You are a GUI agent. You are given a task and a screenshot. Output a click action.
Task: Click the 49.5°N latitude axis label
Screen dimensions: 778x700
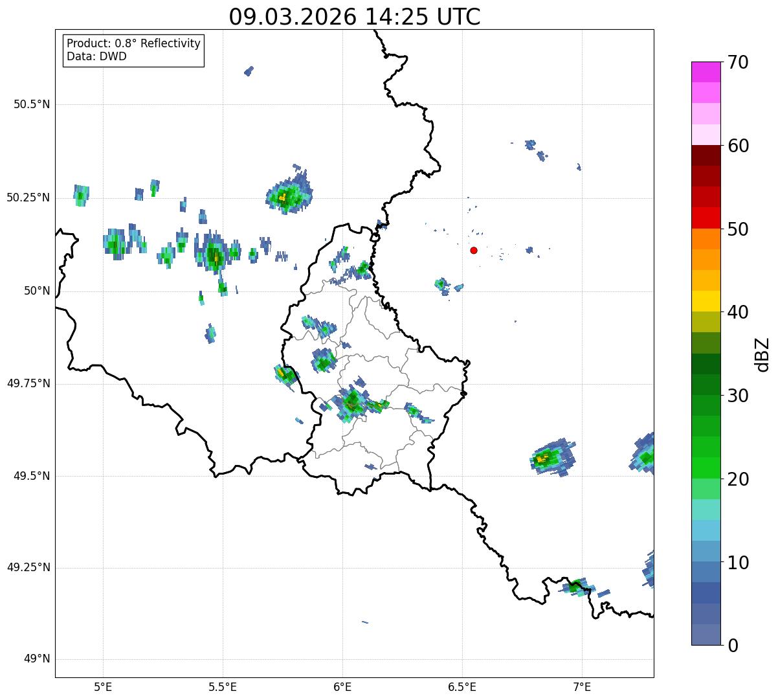[32, 476]
